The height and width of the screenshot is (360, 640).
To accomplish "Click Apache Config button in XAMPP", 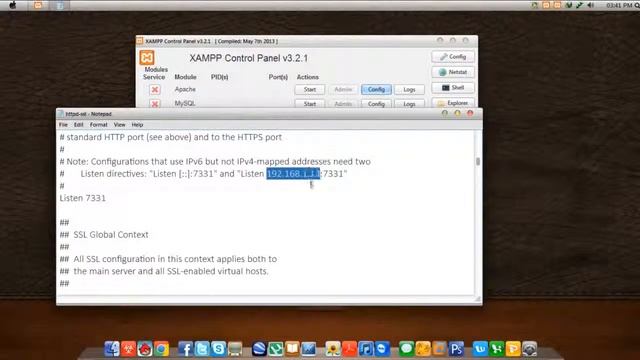I will tap(376, 89).
